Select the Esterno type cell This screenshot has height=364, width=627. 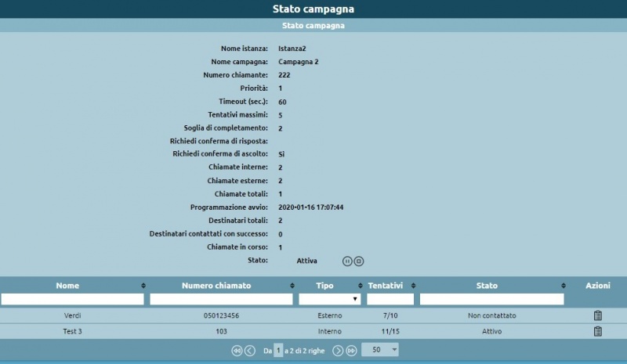click(330, 315)
